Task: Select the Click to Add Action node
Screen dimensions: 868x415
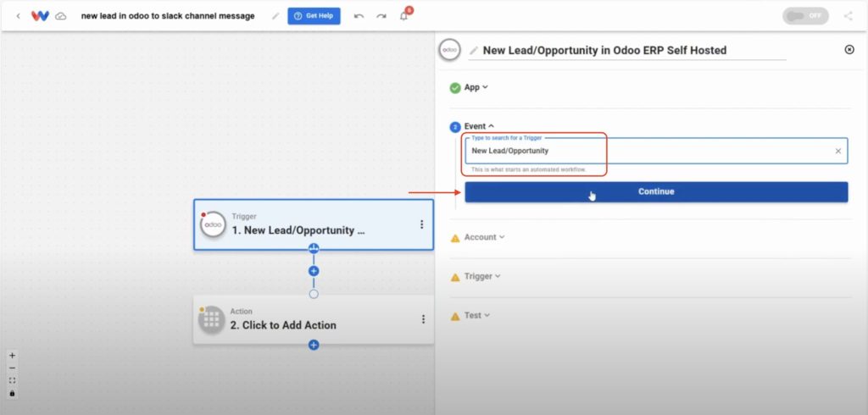Action: (x=314, y=319)
